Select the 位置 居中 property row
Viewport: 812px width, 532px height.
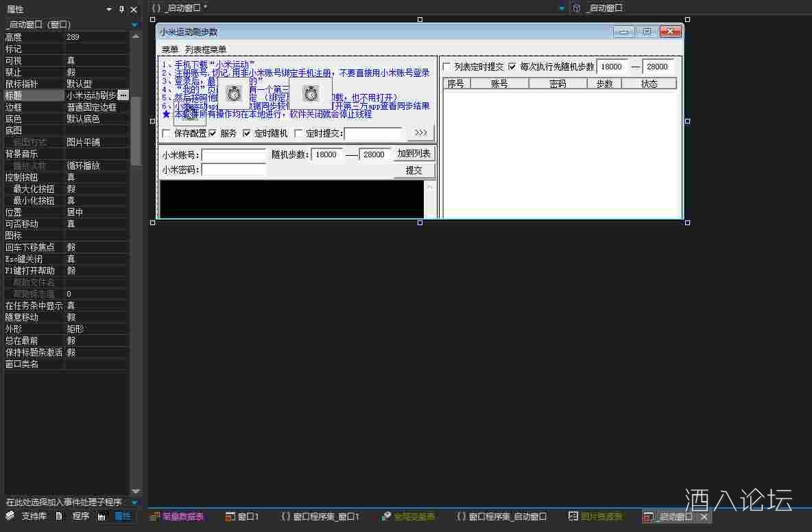tap(66, 212)
